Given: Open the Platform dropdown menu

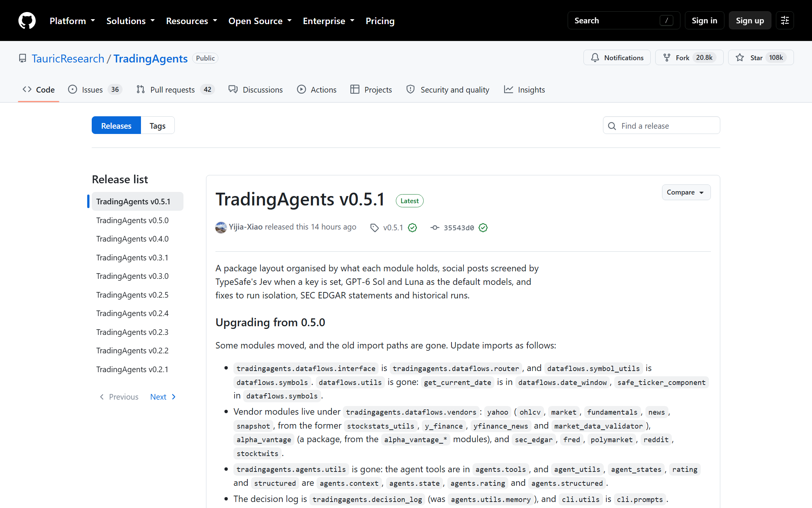Looking at the screenshot, I should coord(72,21).
